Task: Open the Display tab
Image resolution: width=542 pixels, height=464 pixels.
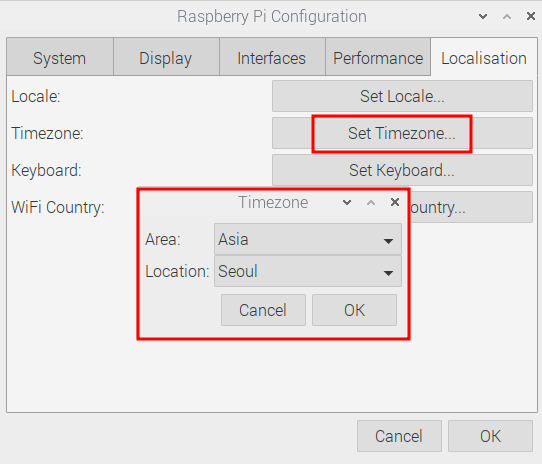Action: click(166, 57)
